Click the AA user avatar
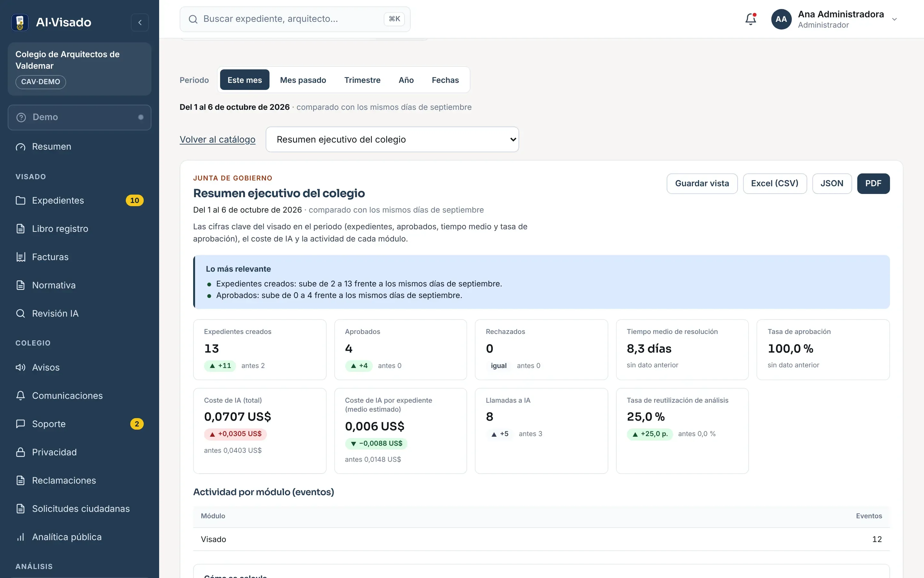The height and width of the screenshot is (578, 924). point(781,19)
